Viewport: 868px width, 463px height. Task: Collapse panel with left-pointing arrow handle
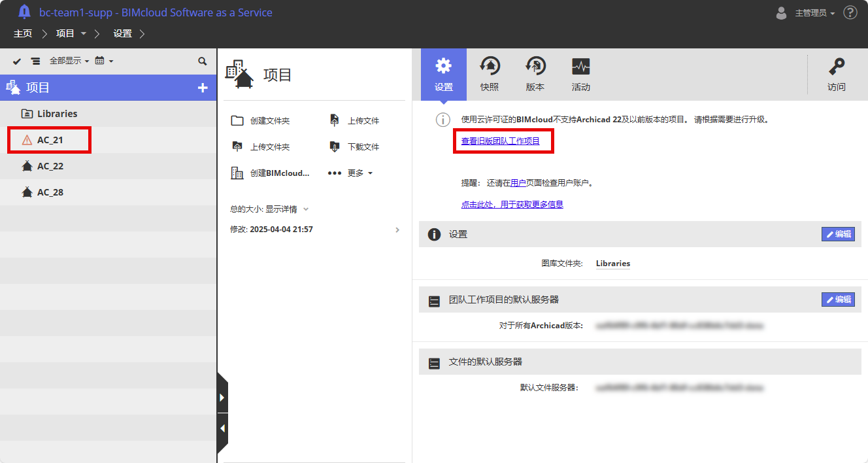tap(222, 429)
